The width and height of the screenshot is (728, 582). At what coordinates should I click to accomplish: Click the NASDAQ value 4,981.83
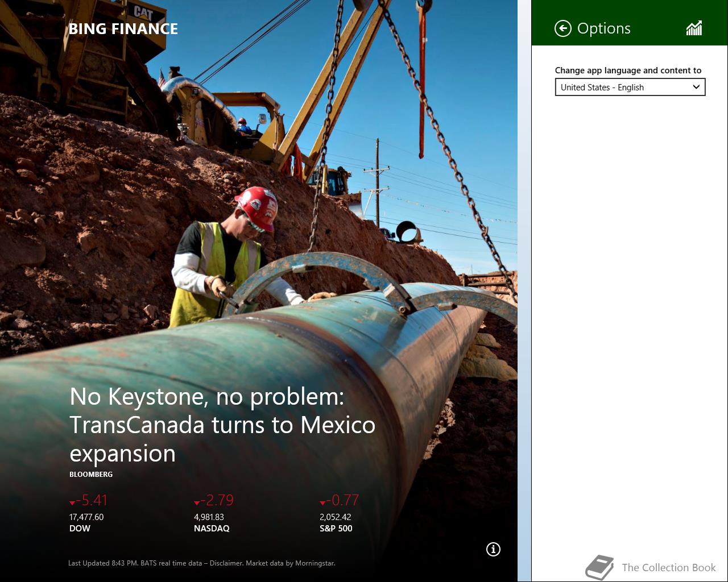coord(209,517)
